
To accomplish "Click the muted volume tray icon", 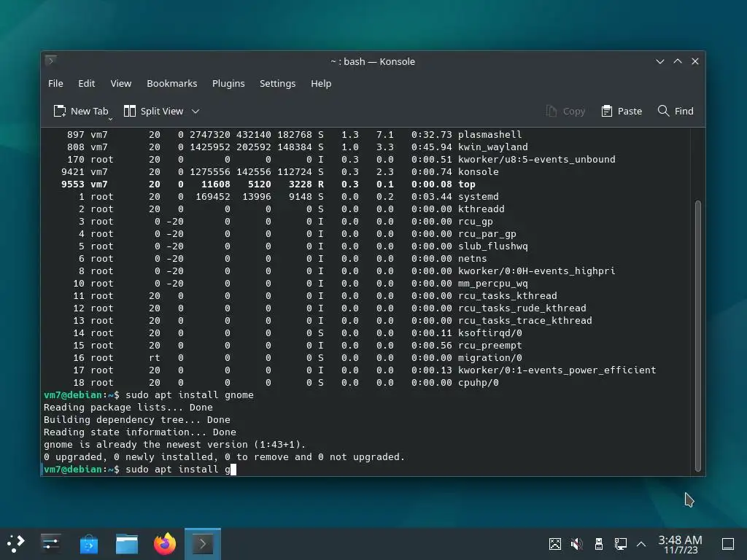I will point(577,544).
